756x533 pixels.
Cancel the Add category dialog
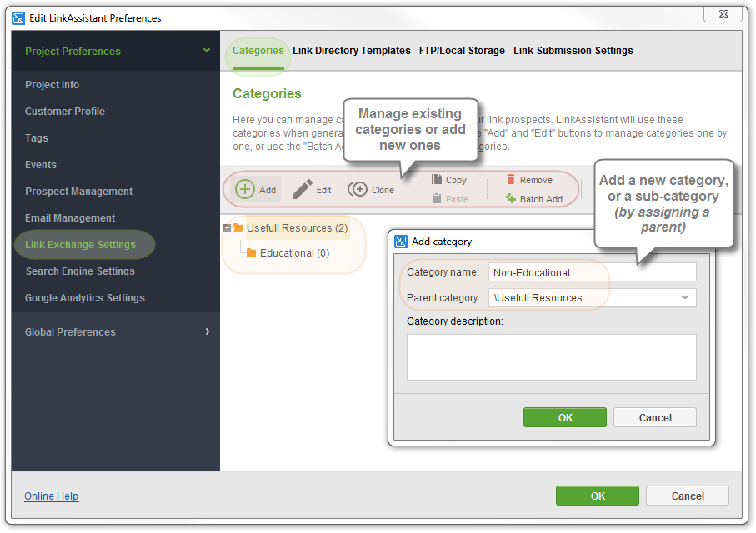[x=655, y=417]
